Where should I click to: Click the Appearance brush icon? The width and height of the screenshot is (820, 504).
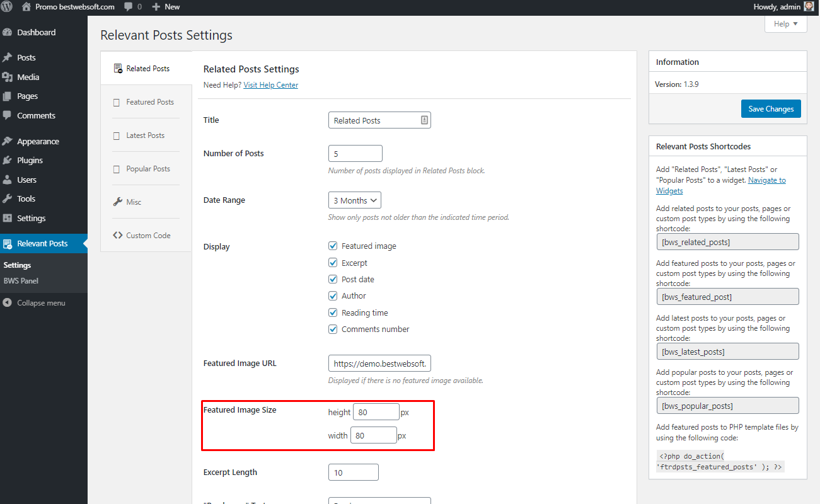click(8, 142)
